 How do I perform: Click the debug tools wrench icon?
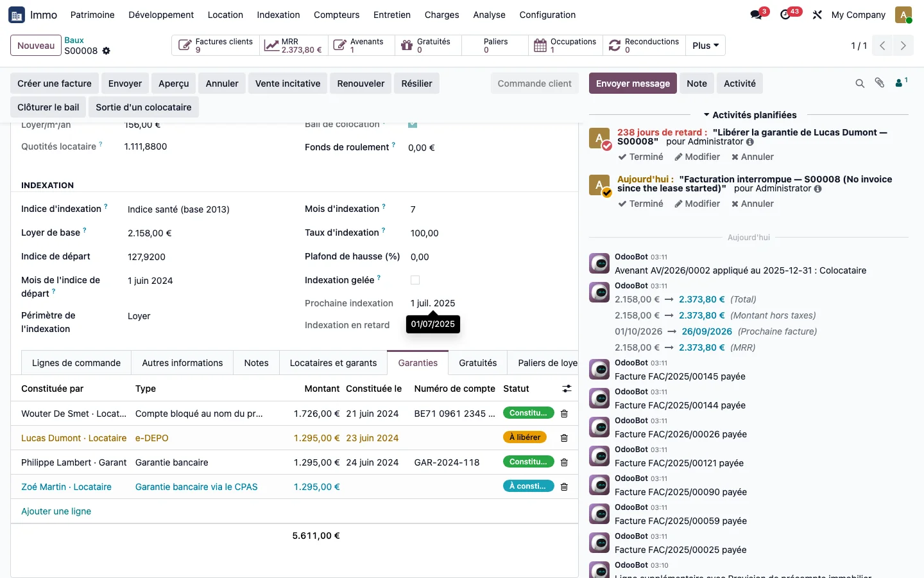pyautogui.click(x=817, y=15)
